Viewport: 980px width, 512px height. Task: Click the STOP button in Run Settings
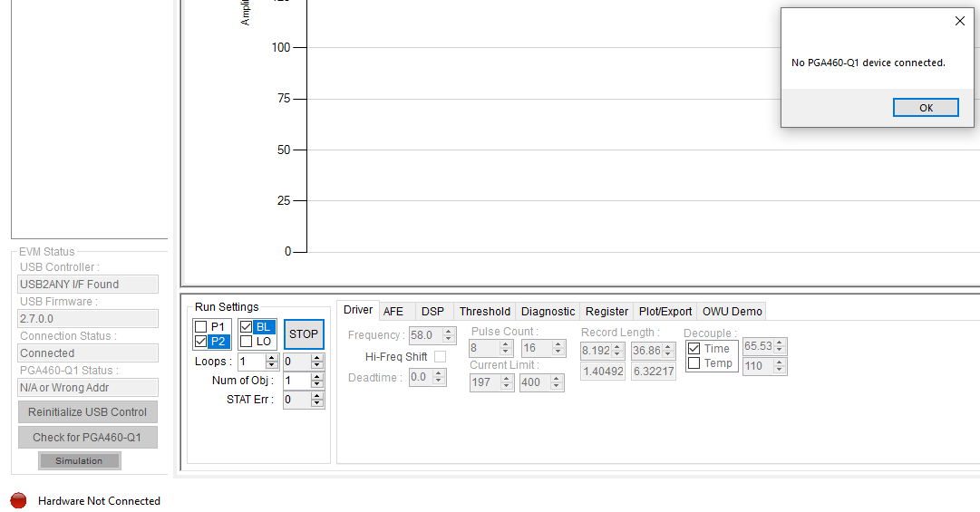pos(304,334)
